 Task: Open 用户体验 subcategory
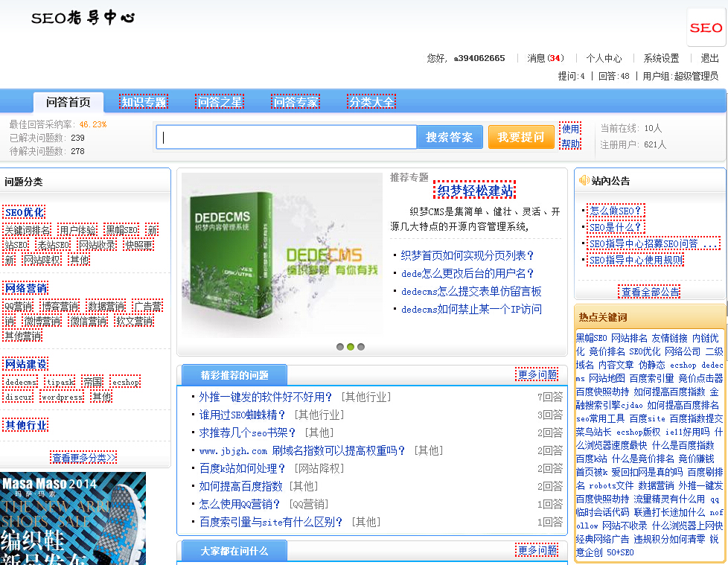coord(77,230)
